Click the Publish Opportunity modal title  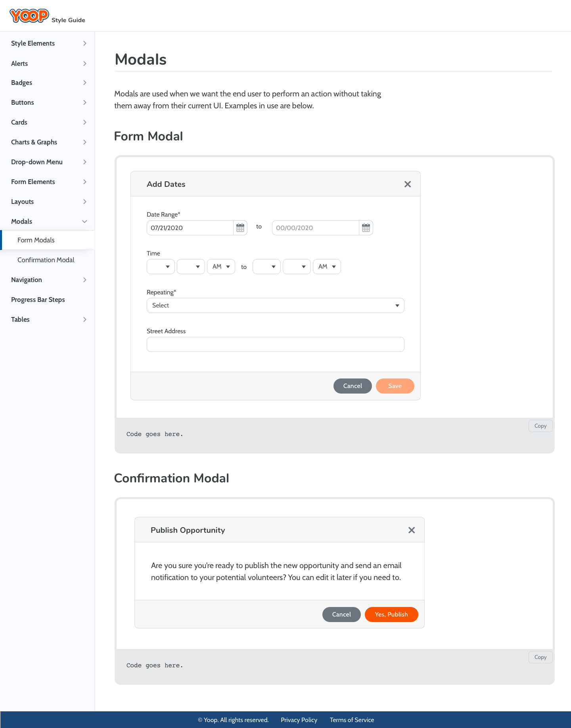188,530
